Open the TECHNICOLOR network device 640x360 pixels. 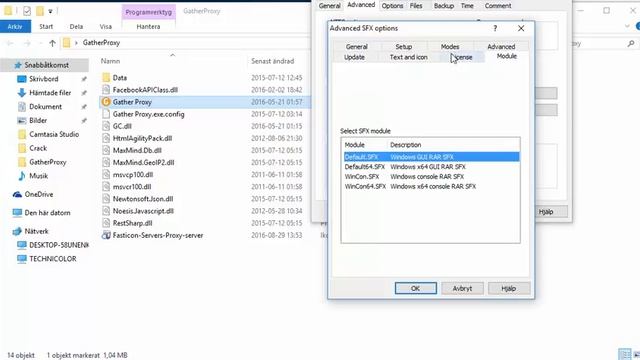(52, 259)
